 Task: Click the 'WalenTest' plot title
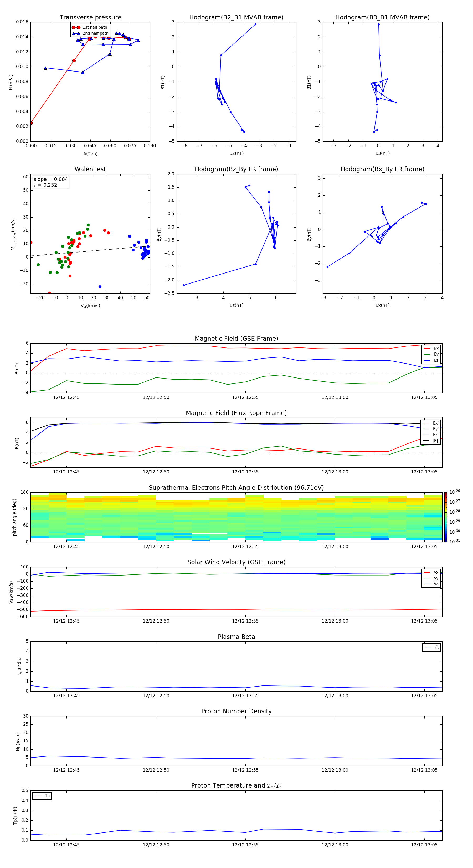point(90,169)
